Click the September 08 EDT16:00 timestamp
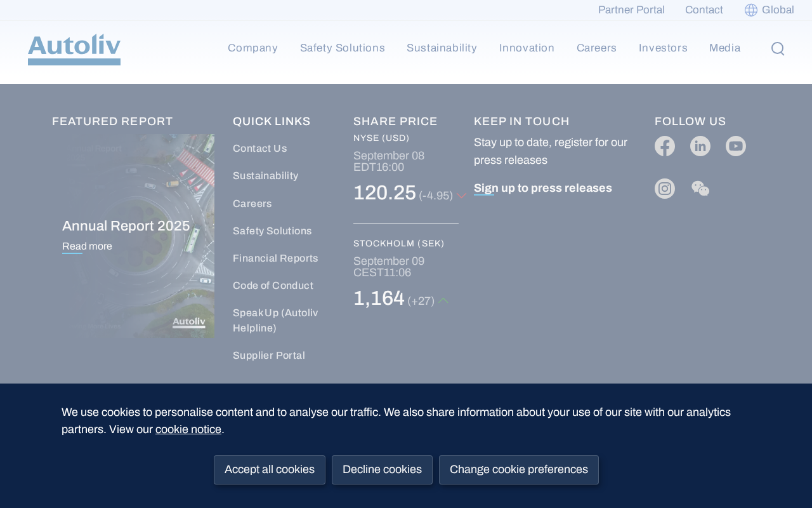Viewport: 812px width, 508px height. pyautogui.click(x=389, y=162)
